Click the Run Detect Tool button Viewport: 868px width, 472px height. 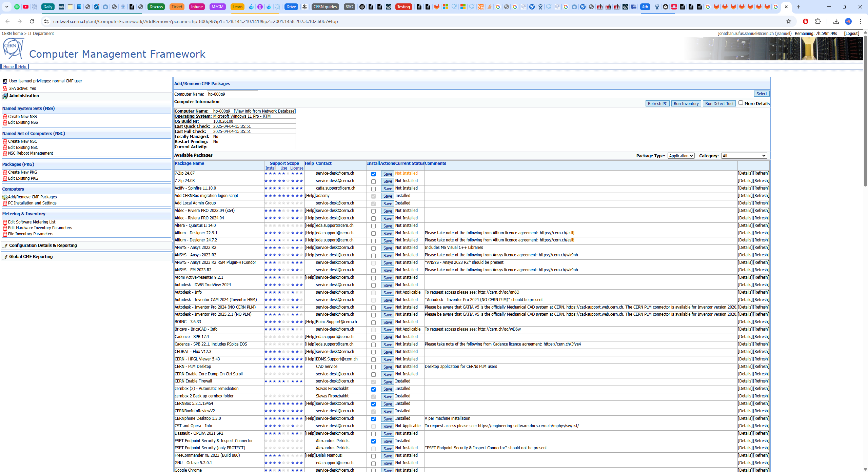[x=719, y=104]
